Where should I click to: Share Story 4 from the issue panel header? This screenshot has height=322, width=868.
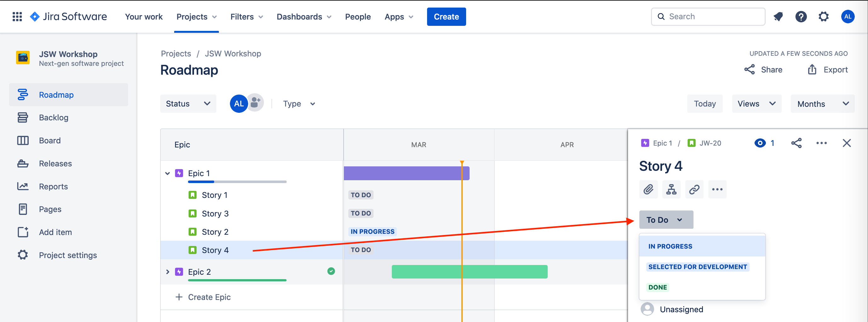[796, 143]
